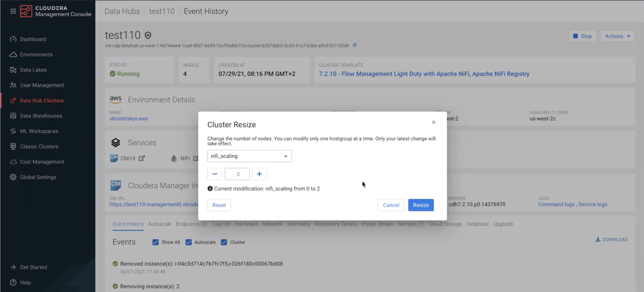This screenshot has width=644, height=292.
Task: Open the Network tab
Action: [x=272, y=224]
